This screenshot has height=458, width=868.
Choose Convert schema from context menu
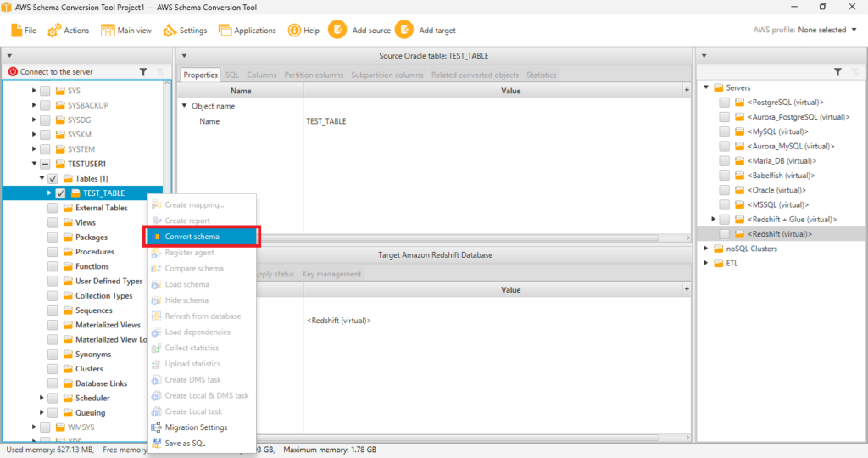(192, 236)
